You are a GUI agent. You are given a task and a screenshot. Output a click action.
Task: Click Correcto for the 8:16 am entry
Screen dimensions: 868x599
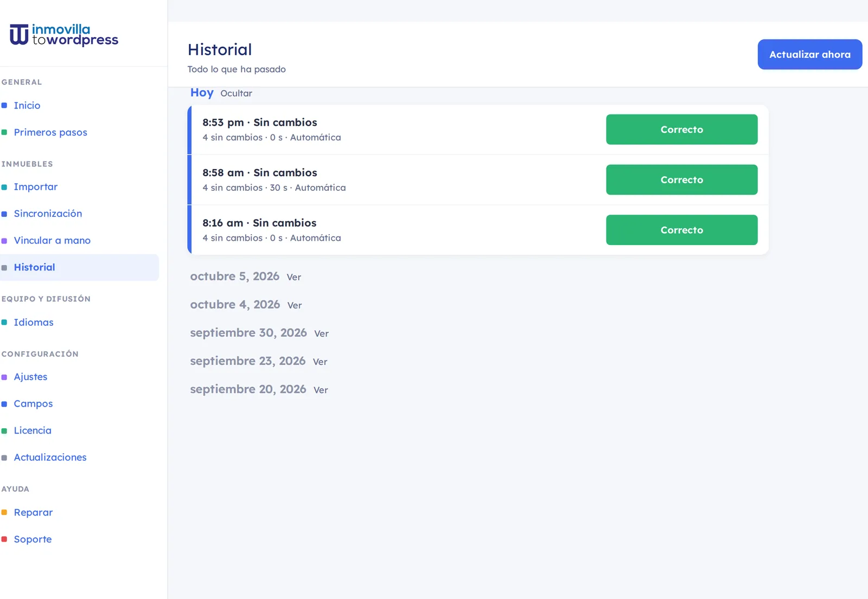click(682, 230)
